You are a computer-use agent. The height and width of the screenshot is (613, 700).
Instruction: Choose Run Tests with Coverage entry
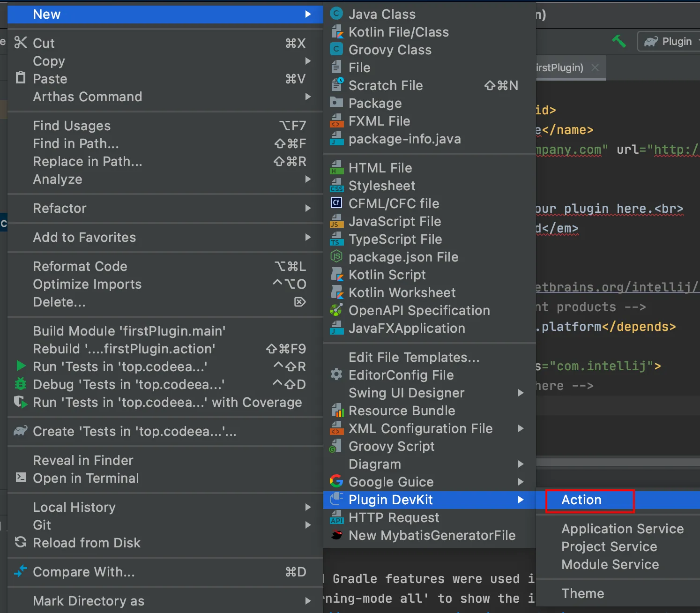(x=165, y=402)
